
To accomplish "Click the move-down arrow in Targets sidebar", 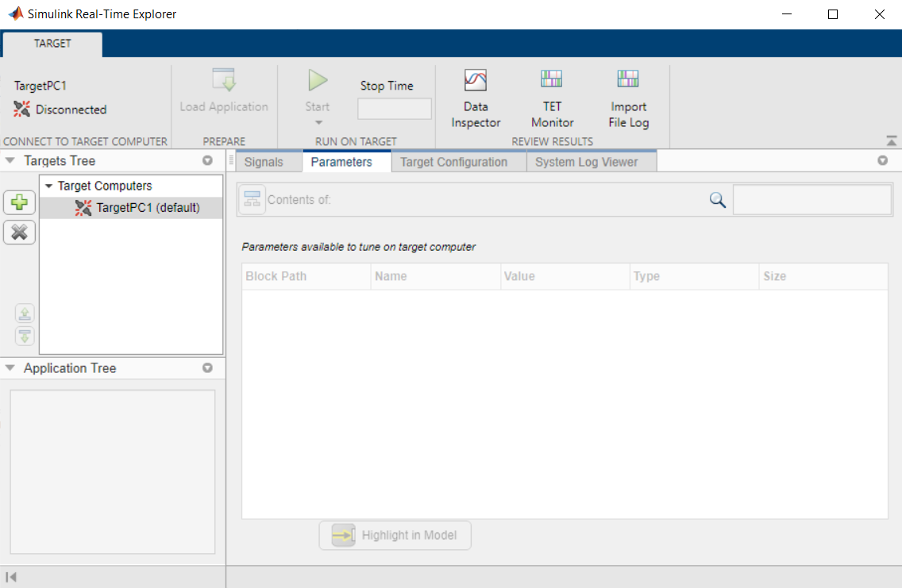I will [24, 336].
